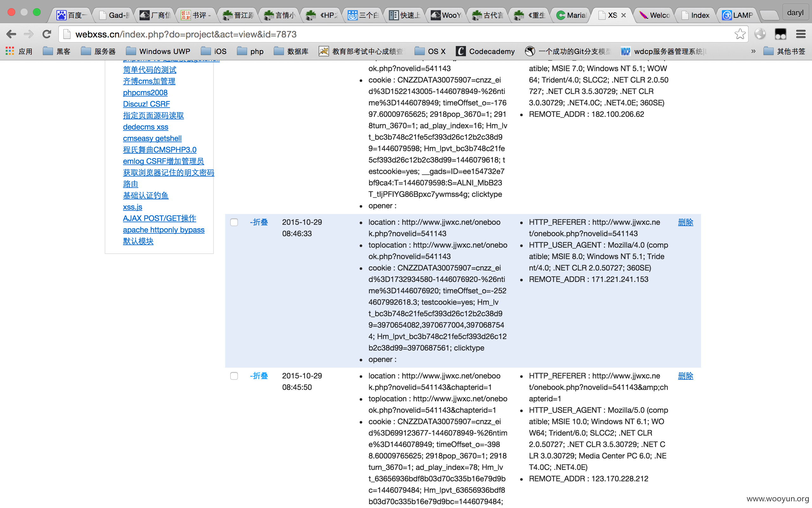Switch to the Maria tab

point(572,15)
